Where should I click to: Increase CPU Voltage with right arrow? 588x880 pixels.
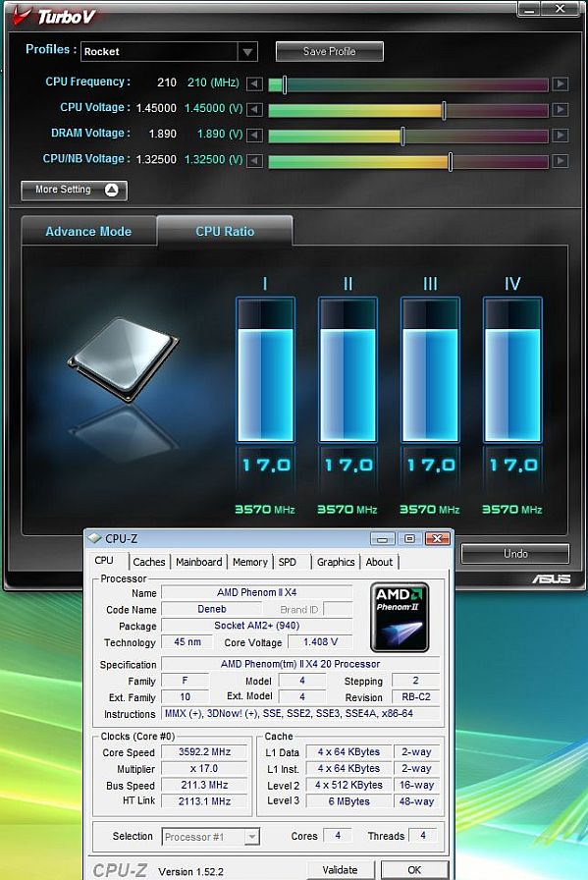pos(560,109)
